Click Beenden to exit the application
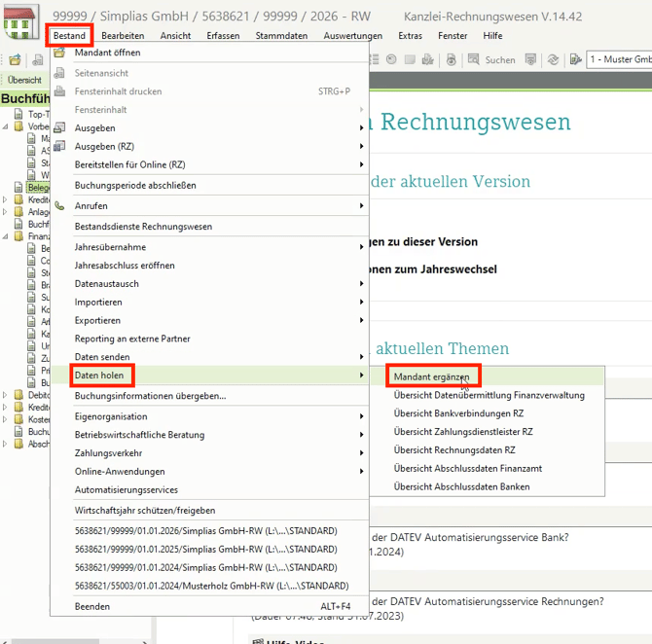Screen dimensions: 652x644 (x=92, y=606)
